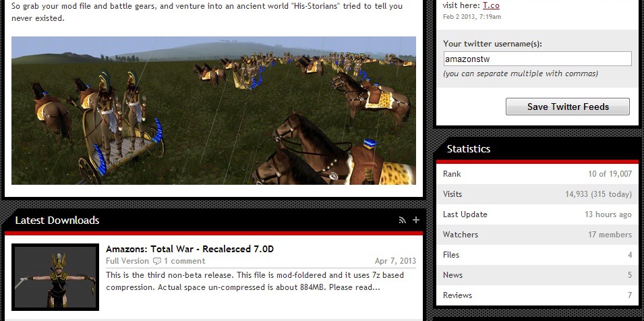The width and height of the screenshot is (644, 321).
Task: Click the Visits label in Statistics
Action: click(452, 194)
